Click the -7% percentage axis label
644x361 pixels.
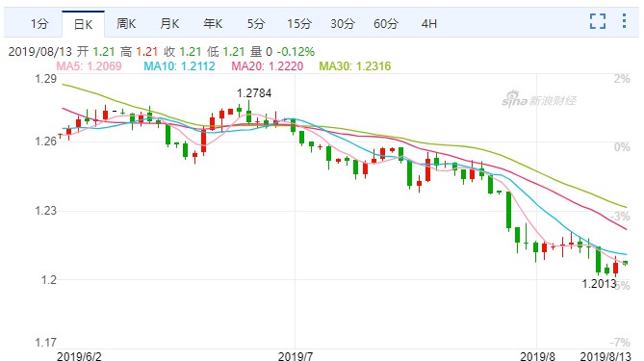tap(620, 342)
